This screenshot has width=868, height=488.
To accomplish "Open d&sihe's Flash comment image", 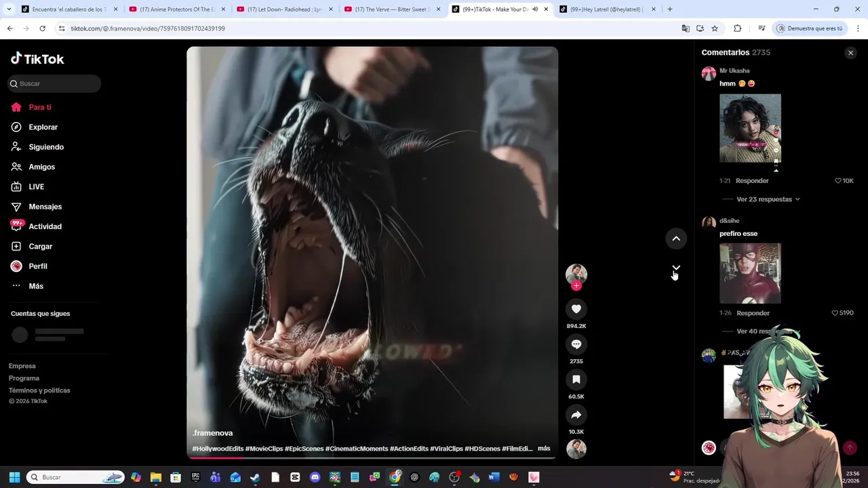I will coord(750,273).
